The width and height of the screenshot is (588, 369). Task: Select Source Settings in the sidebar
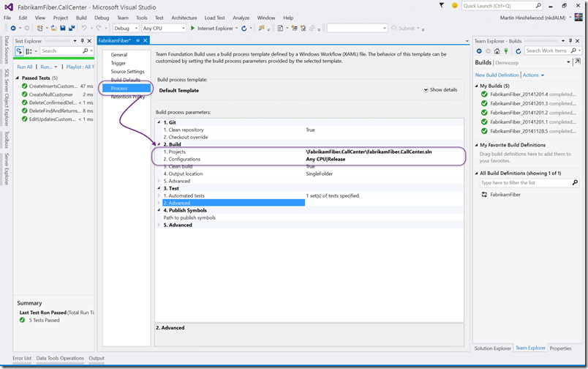(127, 71)
